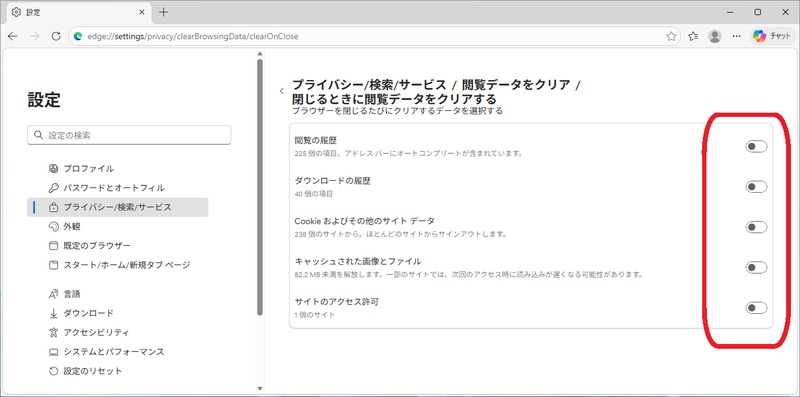The height and width of the screenshot is (397, 800).
Task: Click the reset arrow icon for 設定のリセット
Action: 54,371
